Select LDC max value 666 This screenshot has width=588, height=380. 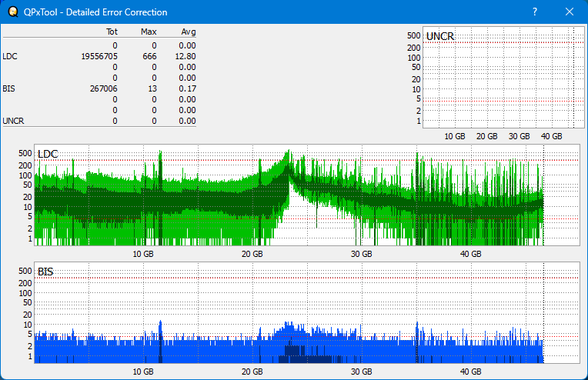tap(149, 56)
